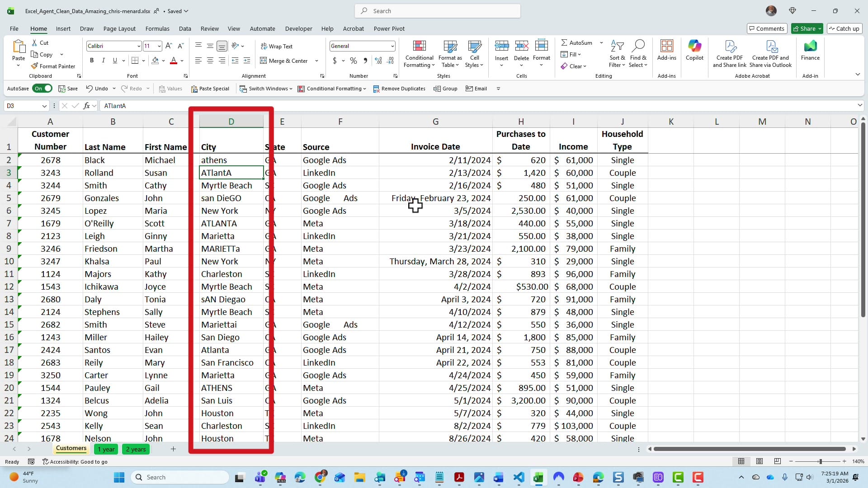Apply Wrap Text to selection

277,46
